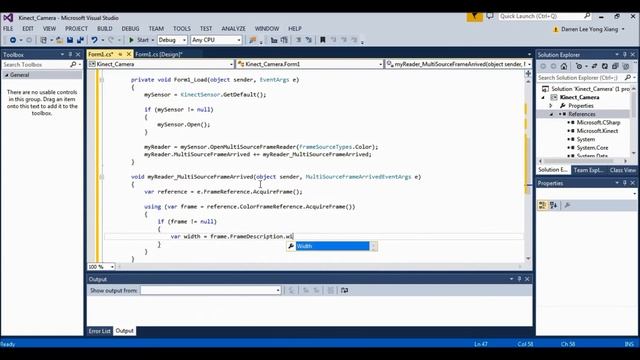Pin the Toolbox panel with auto-hide icon
Screen dimensions: 640x360
point(70,54)
